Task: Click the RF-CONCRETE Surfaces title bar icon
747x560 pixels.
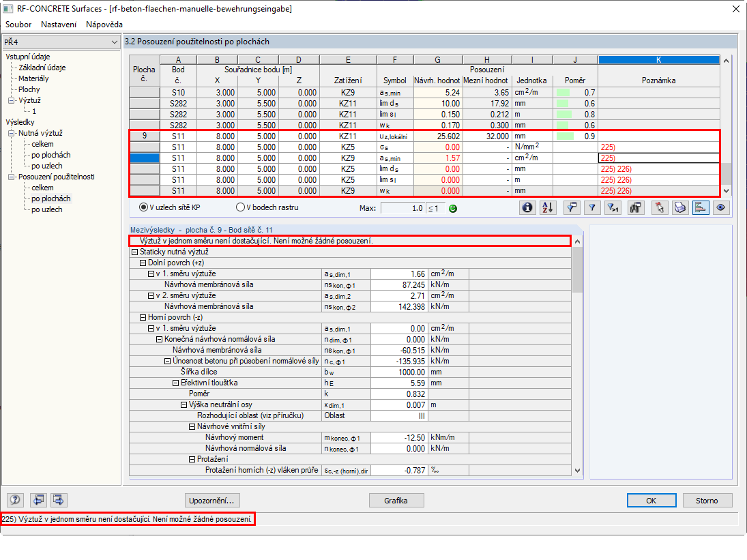Action: (8, 9)
